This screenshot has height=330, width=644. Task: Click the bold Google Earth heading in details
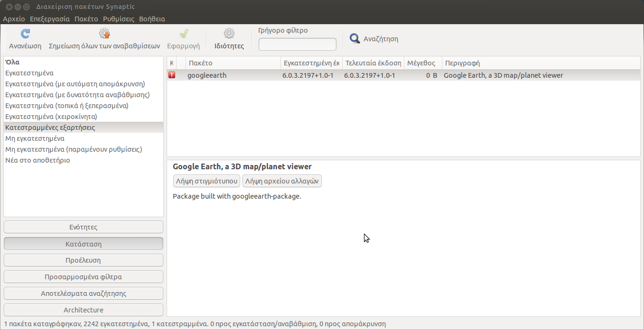[x=242, y=166]
